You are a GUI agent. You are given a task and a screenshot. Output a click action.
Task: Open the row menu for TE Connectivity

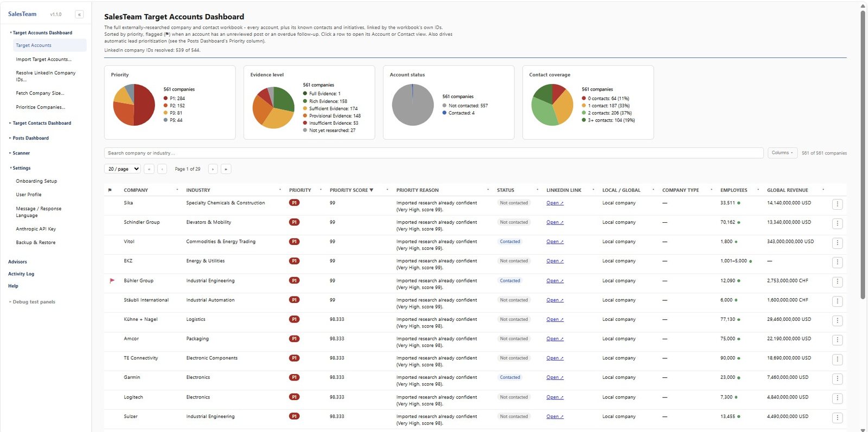tap(838, 359)
